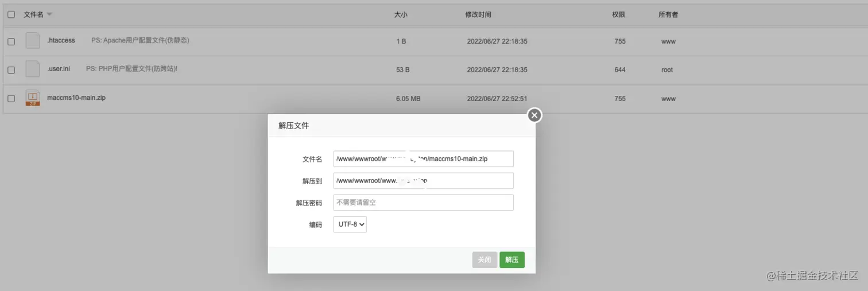Focus the 解压到 destination input field
The width and height of the screenshot is (868, 291).
point(423,181)
